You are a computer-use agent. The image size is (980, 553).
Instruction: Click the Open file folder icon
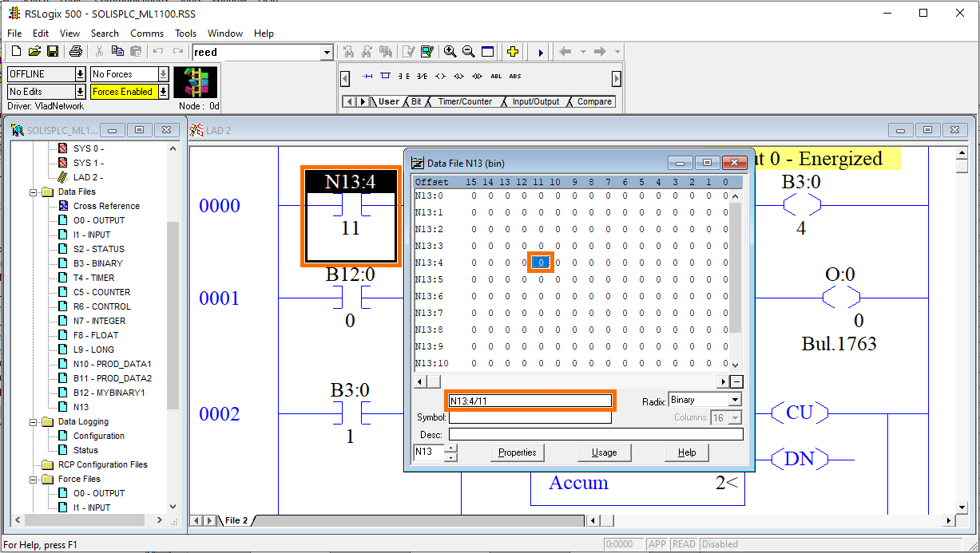(x=34, y=52)
